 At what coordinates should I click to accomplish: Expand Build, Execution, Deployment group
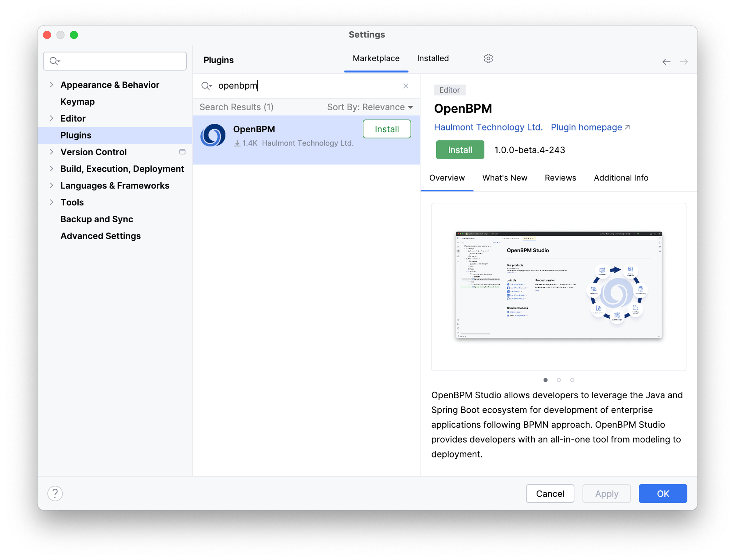[x=52, y=168]
